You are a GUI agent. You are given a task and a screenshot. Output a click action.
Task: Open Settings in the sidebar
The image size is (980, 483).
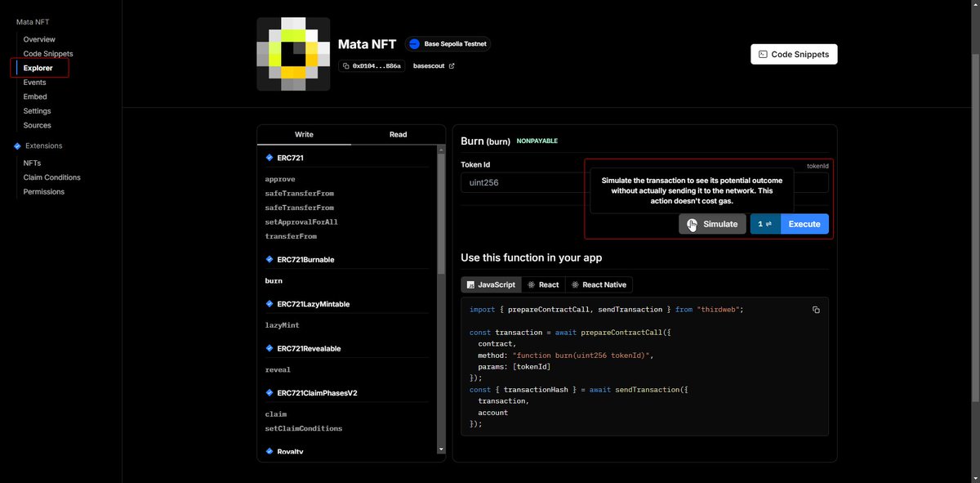37,111
